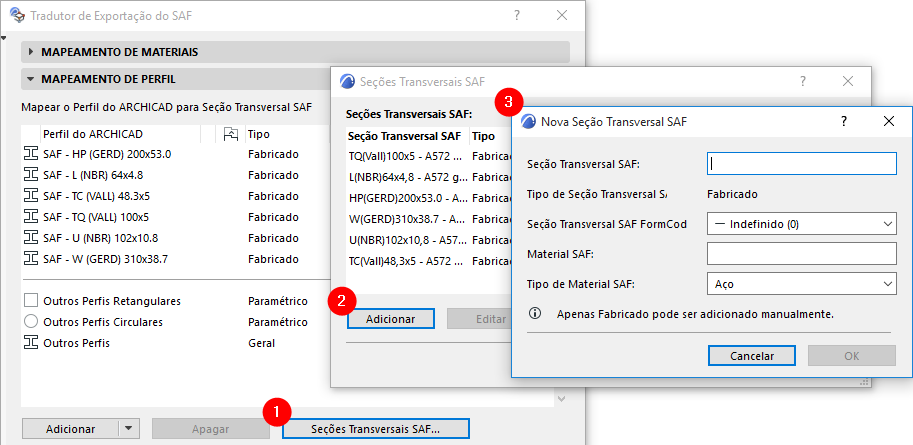Viewport: 913px width, 445px height.
Task: Select SAF - U (NBR) 102x10.8 profile row
Action: 175,238
